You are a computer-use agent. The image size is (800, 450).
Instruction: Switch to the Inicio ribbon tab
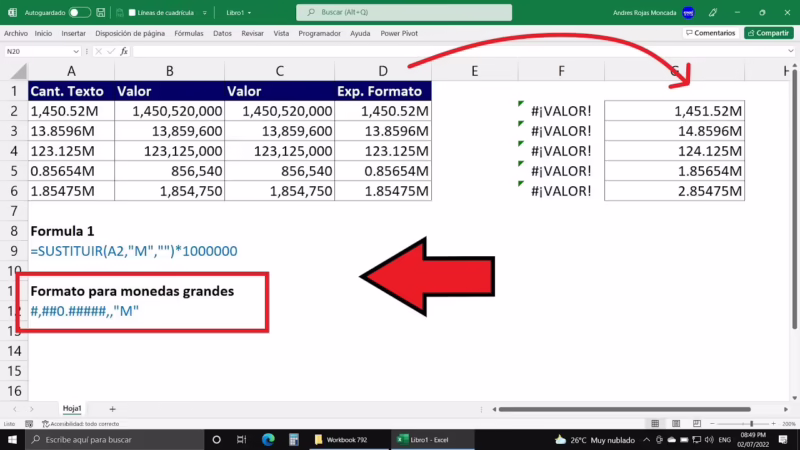pyautogui.click(x=43, y=33)
